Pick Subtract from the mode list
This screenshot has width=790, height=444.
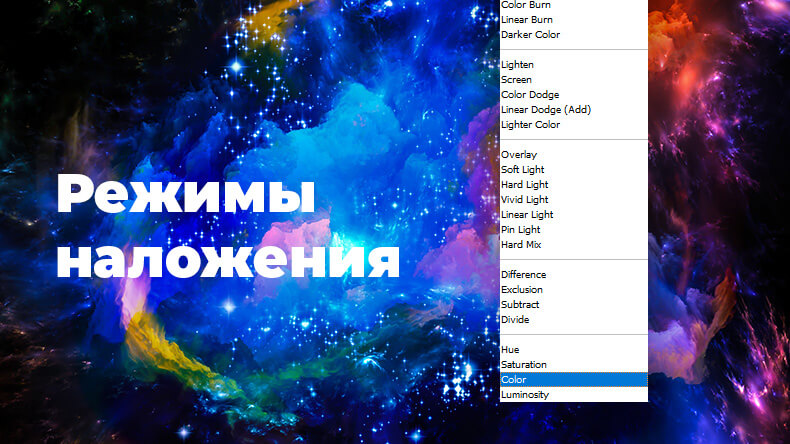(573, 304)
